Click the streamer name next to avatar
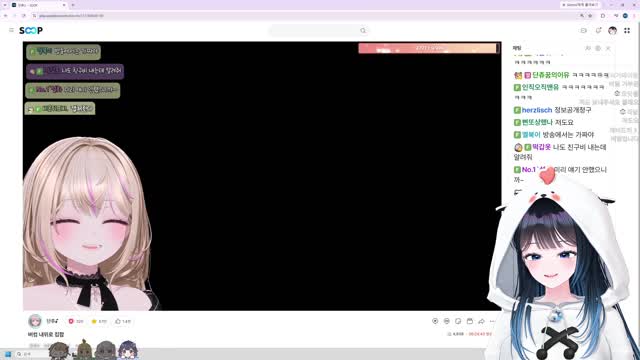The width and height of the screenshot is (640, 360). click(x=52, y=321)
